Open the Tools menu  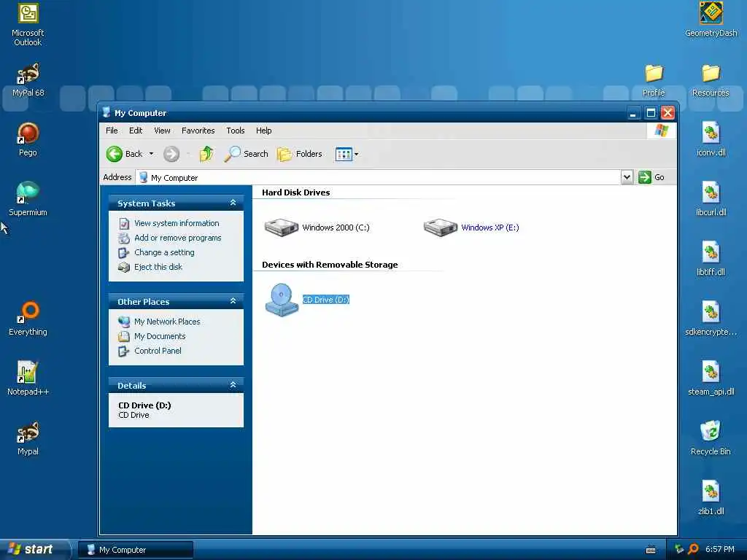[x=236, y=131]
